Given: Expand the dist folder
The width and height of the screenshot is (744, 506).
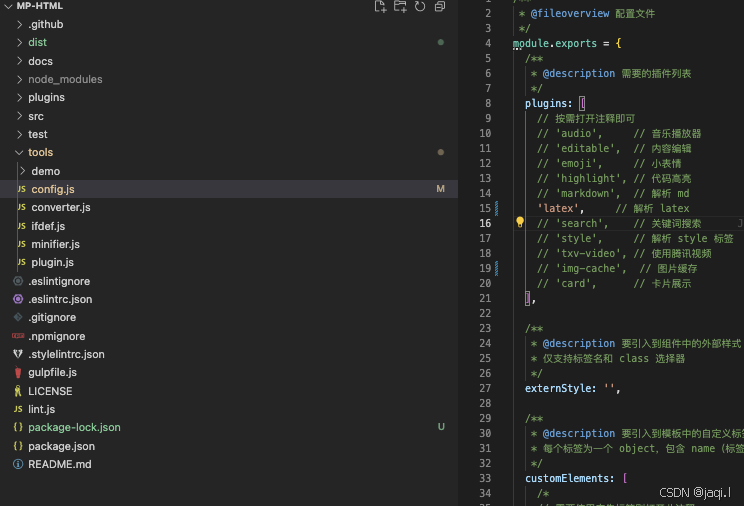Looking at the screenshot, I should tap(19, 42).
